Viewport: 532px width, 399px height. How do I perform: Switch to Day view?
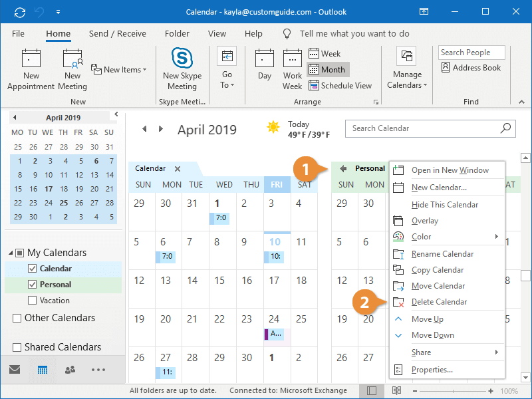265,65
